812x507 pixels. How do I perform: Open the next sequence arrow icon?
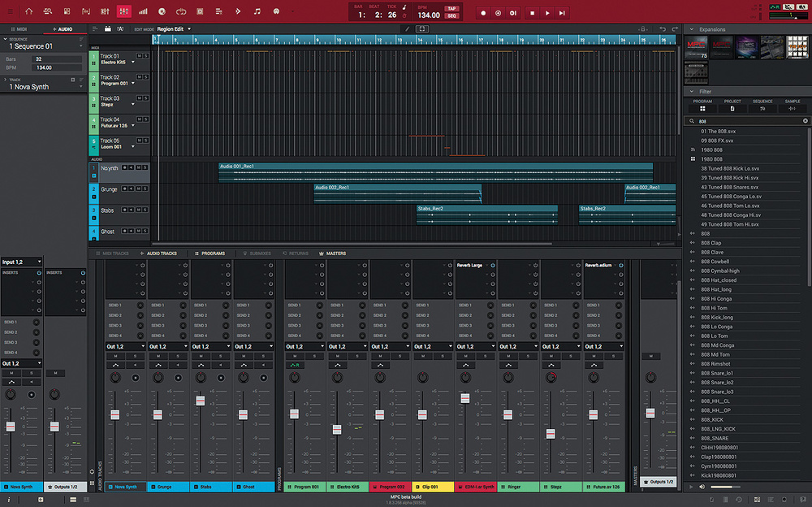pyautogui.click(x=238, y=11)
